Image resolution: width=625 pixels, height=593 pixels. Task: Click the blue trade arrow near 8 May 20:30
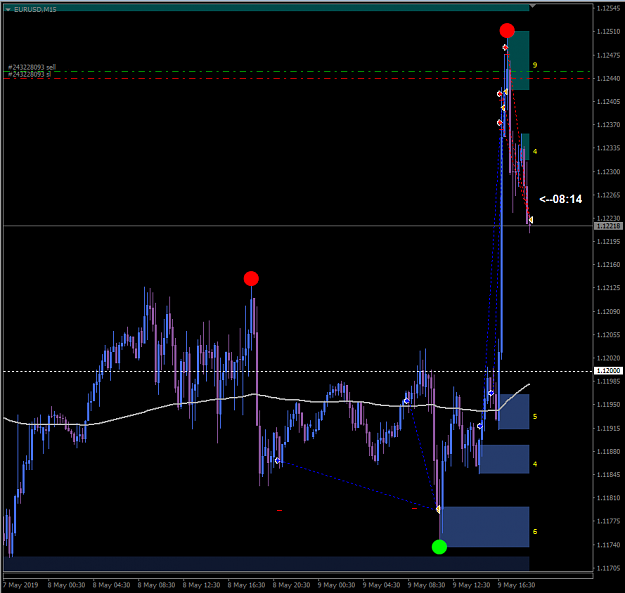(277, 461)
